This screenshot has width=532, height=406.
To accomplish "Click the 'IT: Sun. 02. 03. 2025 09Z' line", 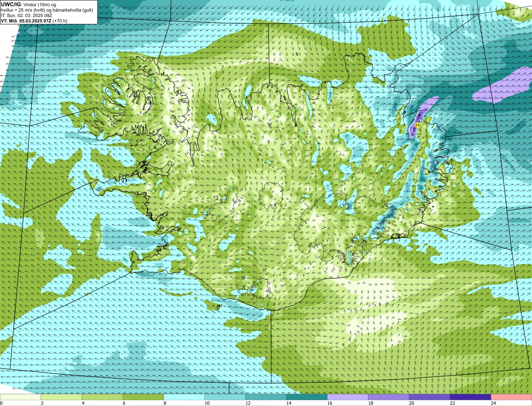I will 27,15.
